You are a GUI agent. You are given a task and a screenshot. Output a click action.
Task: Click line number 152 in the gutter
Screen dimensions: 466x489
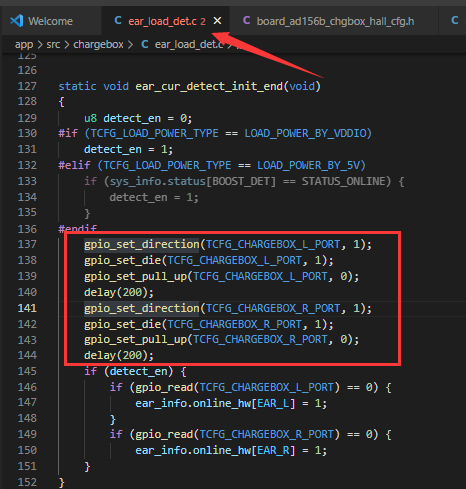tap(27, 482)
